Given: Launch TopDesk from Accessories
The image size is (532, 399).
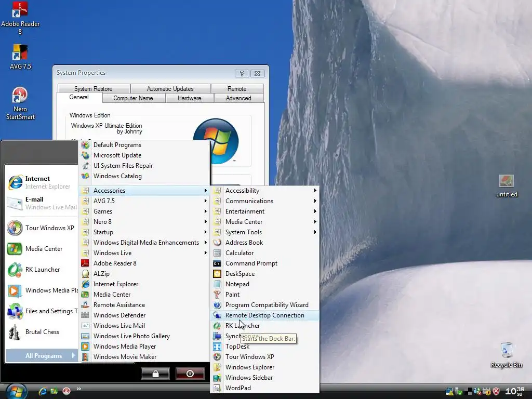Looking at the screenshot, I should (x=265, y=347).
